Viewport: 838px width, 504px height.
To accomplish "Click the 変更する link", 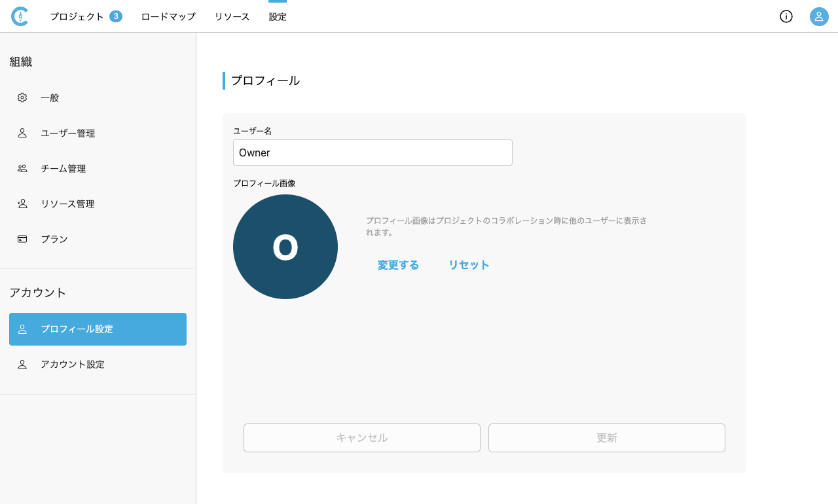I will click(398, 265).
